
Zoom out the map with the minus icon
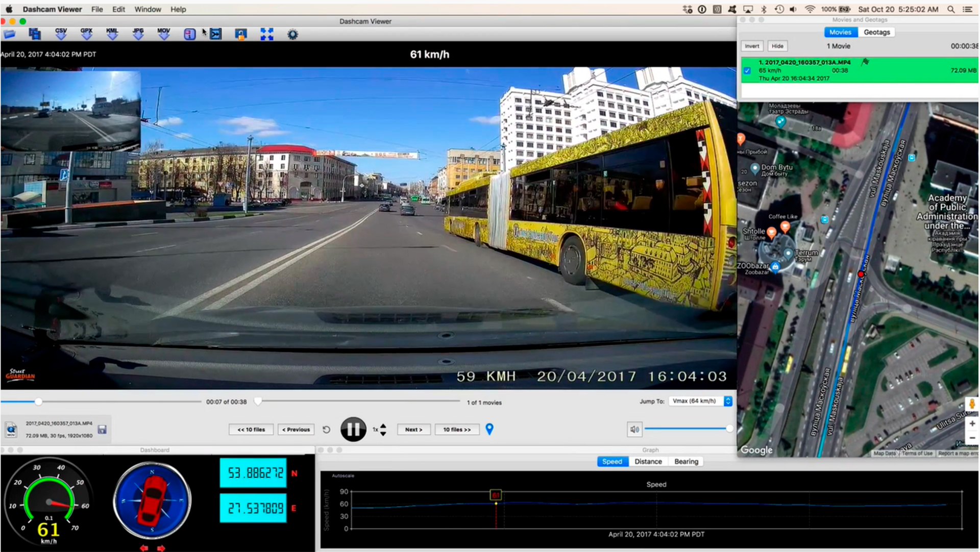972,438
